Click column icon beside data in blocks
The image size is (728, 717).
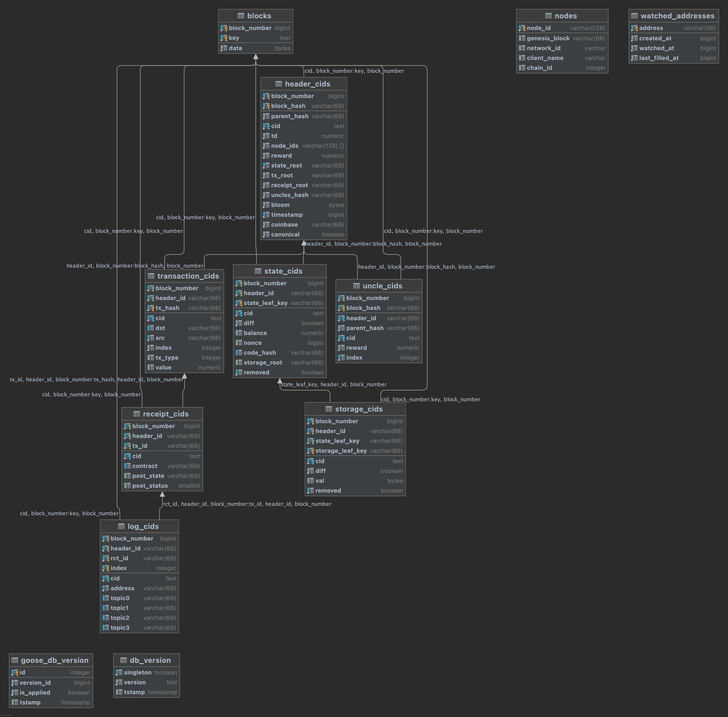pos(224,48)
